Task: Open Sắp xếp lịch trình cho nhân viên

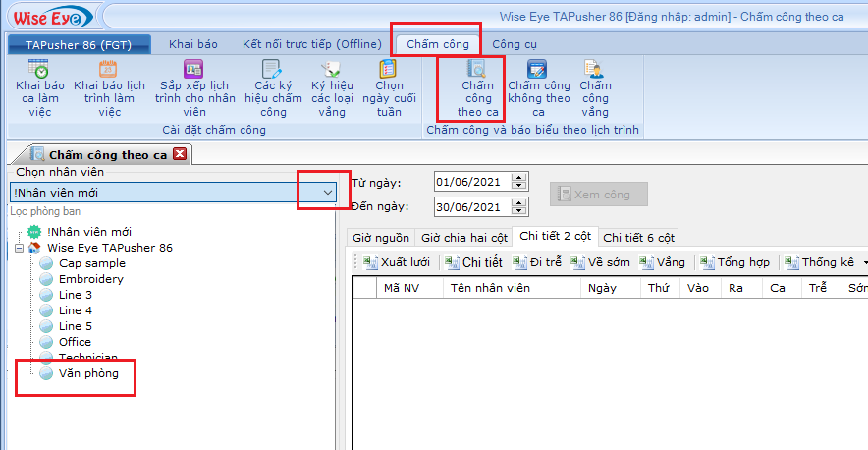Action: tap(194, 71)
